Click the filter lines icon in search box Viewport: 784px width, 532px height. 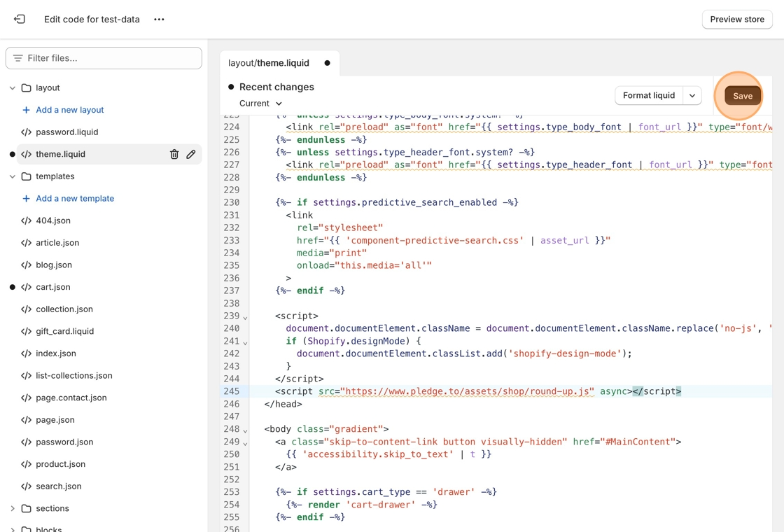(18, 58)
